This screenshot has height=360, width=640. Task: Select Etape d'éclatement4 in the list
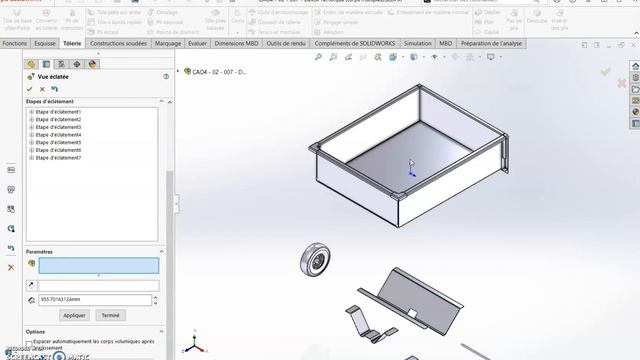coord(58,135)
